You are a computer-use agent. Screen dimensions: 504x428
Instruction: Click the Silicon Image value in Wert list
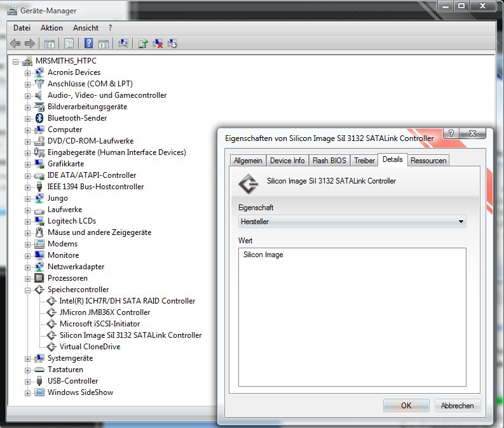point(263,255)
